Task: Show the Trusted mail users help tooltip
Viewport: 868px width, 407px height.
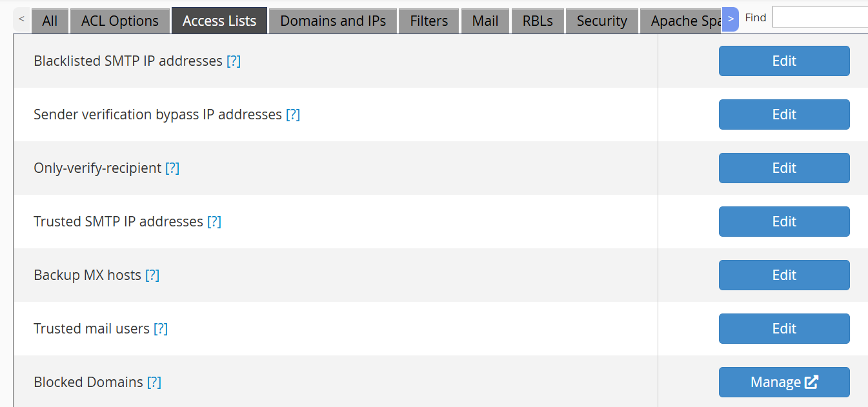Action: tap(161, 328)
